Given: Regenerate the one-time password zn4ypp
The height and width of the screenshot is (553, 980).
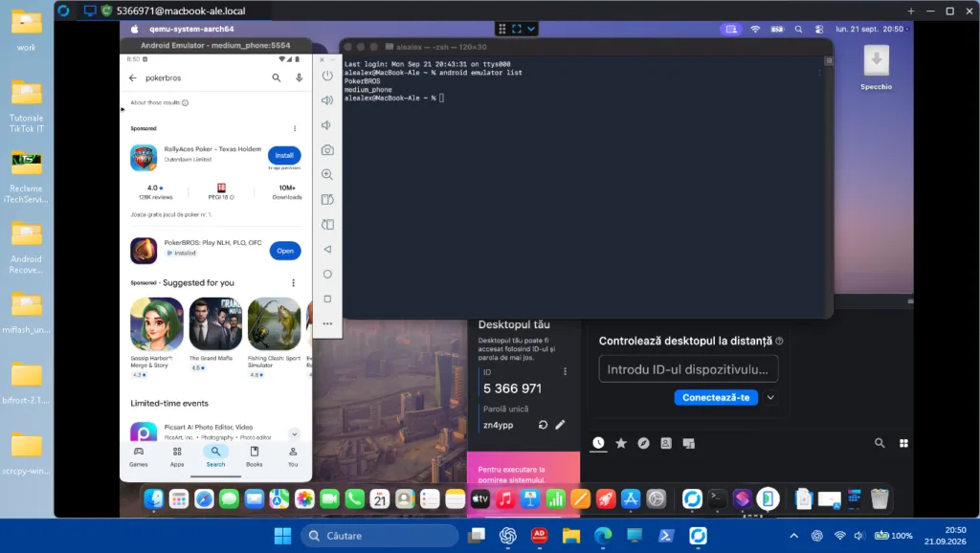Looking at the screenshot, I should coord(543,425).
